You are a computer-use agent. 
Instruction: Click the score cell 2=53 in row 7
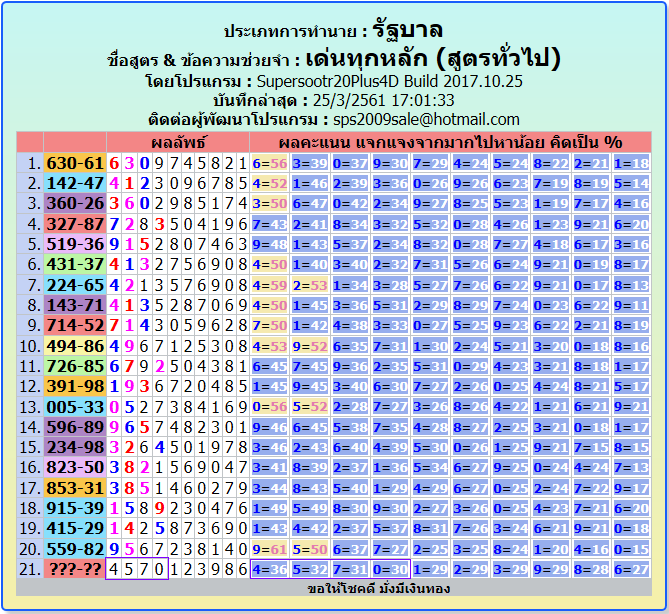[310, 285]
